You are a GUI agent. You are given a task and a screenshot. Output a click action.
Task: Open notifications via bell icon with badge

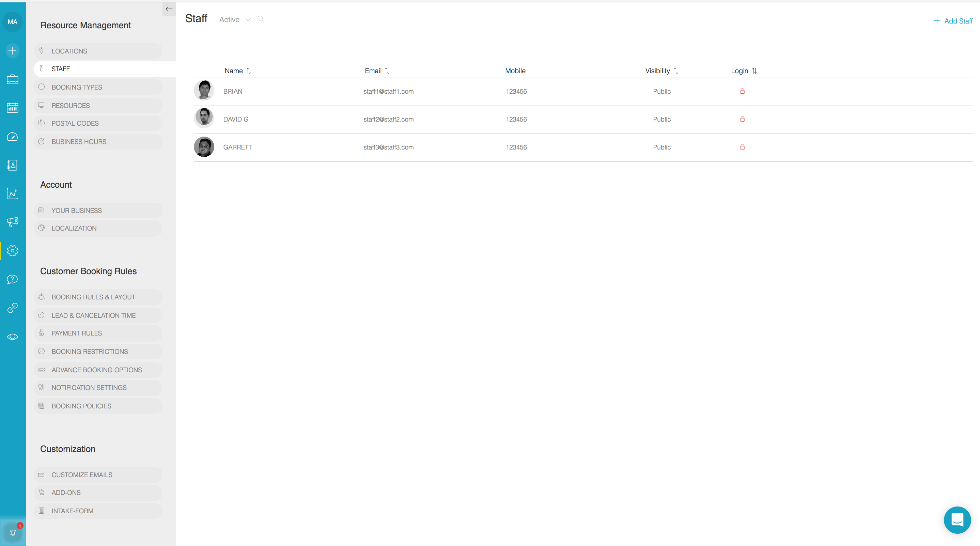(13, 533)
